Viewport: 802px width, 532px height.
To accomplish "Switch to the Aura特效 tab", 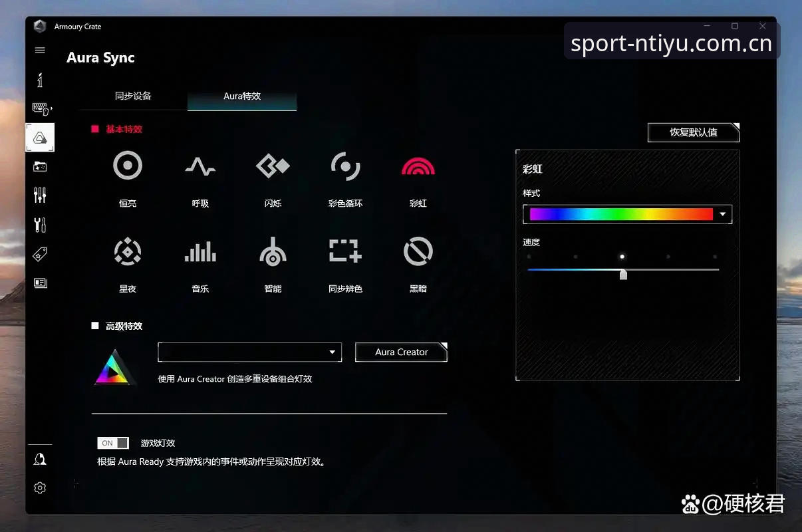I will coord(242,96).
